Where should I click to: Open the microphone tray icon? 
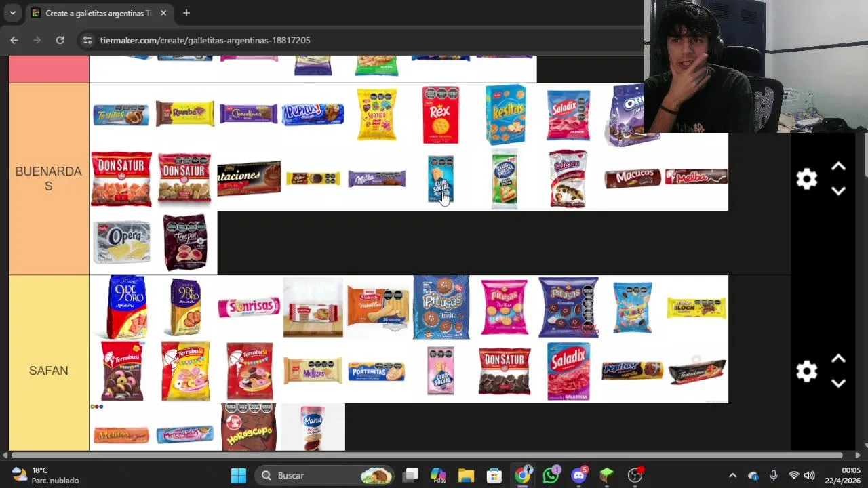pos(774,475)
